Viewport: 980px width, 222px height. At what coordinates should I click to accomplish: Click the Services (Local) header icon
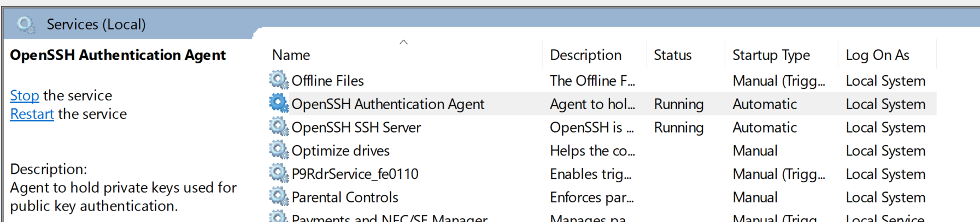coord(25,25)
